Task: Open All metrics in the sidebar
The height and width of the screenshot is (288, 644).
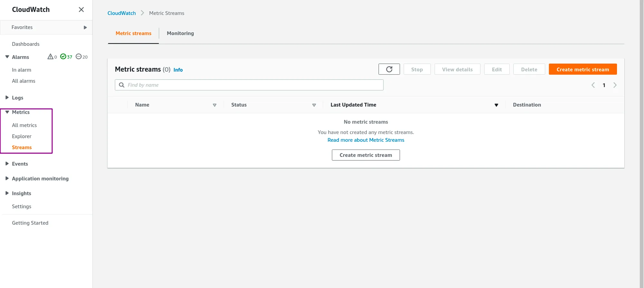Action: [x=24, y=125]
